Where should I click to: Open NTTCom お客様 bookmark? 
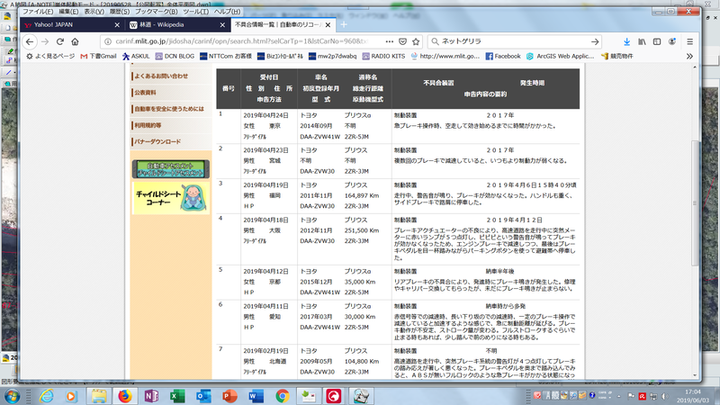[225, 56]
